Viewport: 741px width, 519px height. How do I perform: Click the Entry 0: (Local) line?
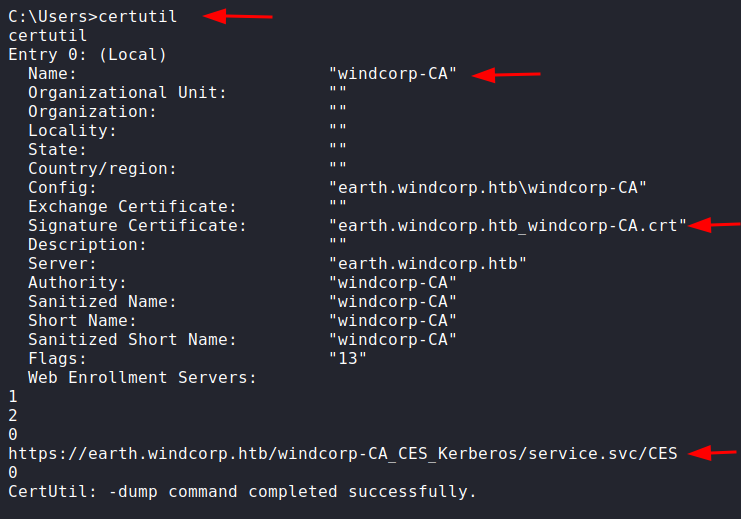(x=87, y=54)
